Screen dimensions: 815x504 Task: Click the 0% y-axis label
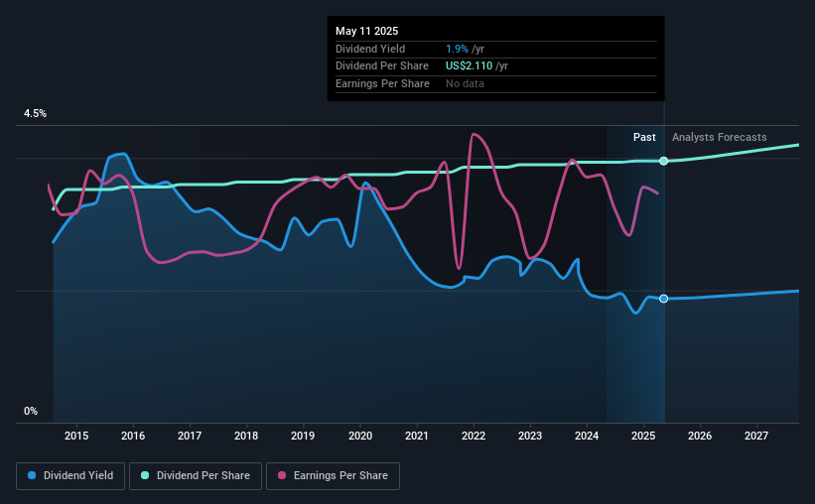(x=31, y=411)
